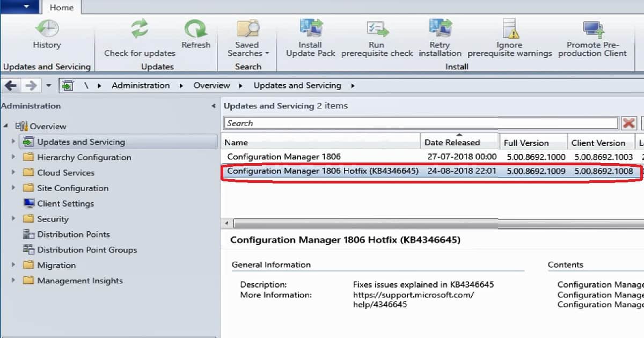The image size is (644, 338).
Task: Click the Distribution Point Groups tree label
Action: [87, 250]
